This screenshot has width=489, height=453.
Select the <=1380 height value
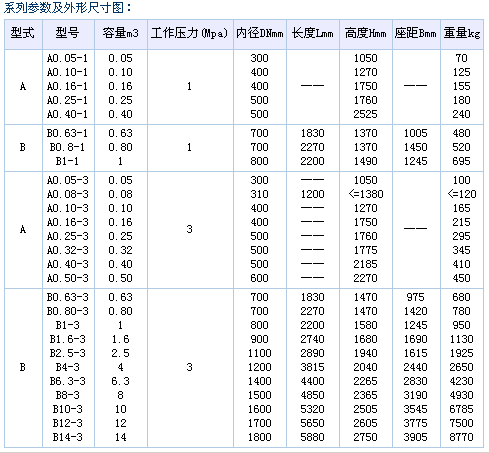pyautogui.click(x=366, y=194)
